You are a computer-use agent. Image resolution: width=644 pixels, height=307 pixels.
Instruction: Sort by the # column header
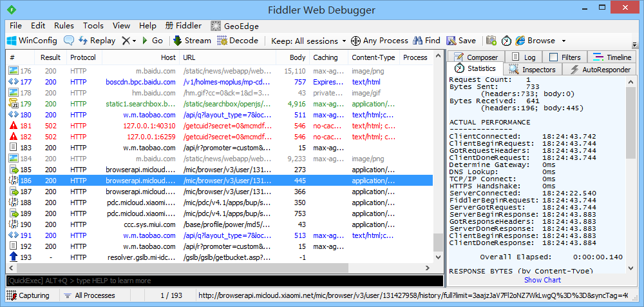pyautogui.click(x=21, y=57)
